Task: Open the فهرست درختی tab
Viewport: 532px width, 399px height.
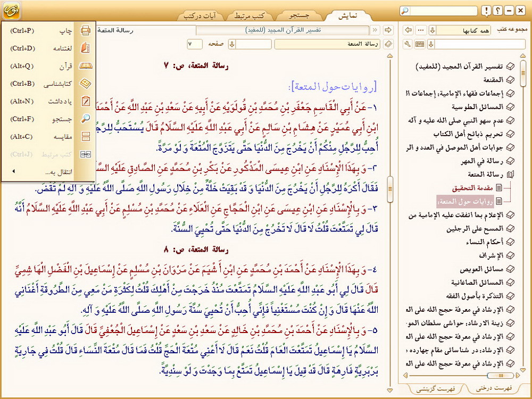Action: pyautogui.click(x=494, y=388)
